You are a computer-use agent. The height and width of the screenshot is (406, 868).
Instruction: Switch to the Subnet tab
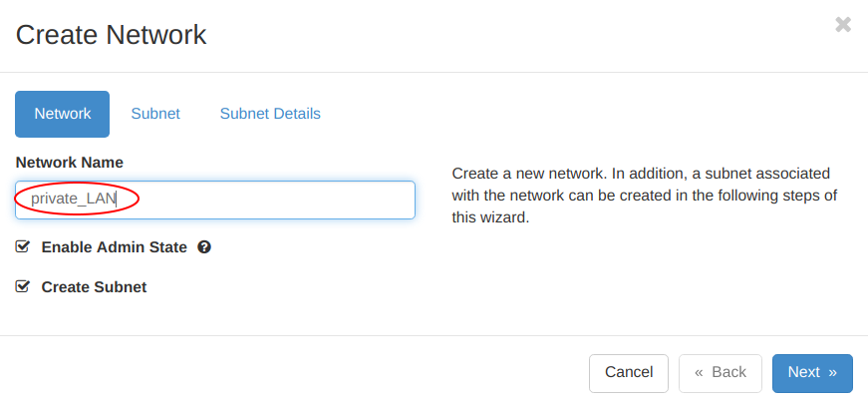point(155,114)
